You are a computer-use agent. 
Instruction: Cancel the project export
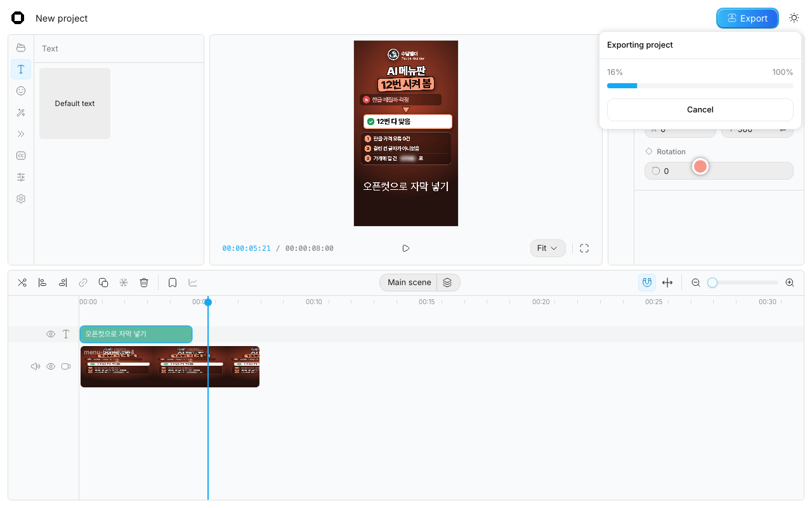[x=700, y=109]
